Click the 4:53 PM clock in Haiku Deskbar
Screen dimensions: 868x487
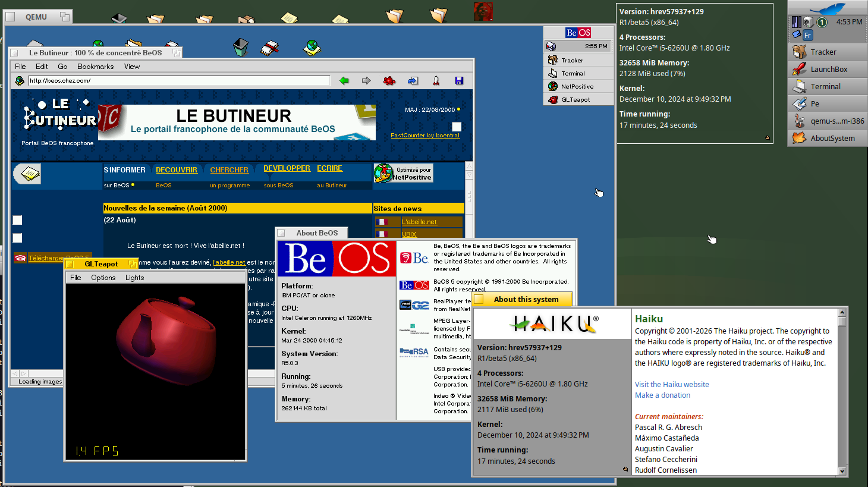(849, 22)
